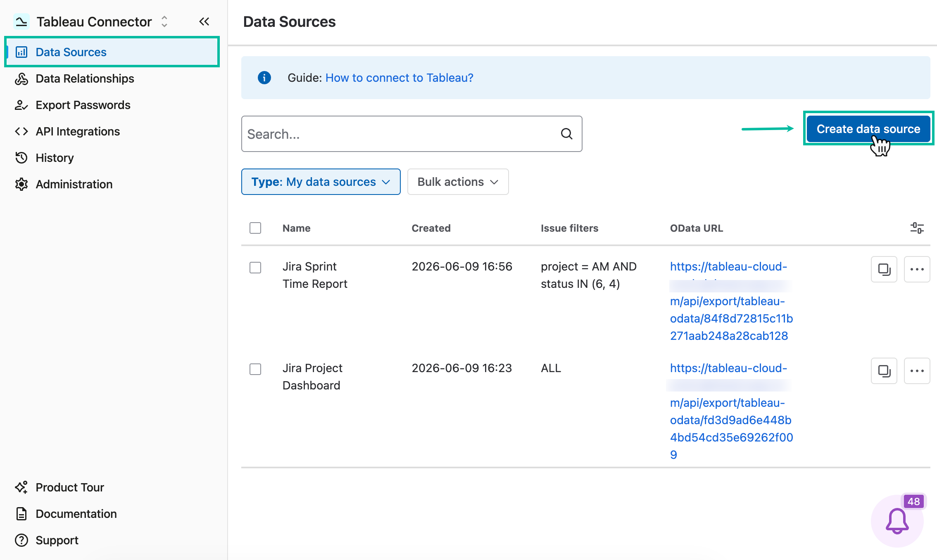Viewport: 937px width, 560px height.
Task: Click the Support question mark icon
Action: tap(21, 540)
